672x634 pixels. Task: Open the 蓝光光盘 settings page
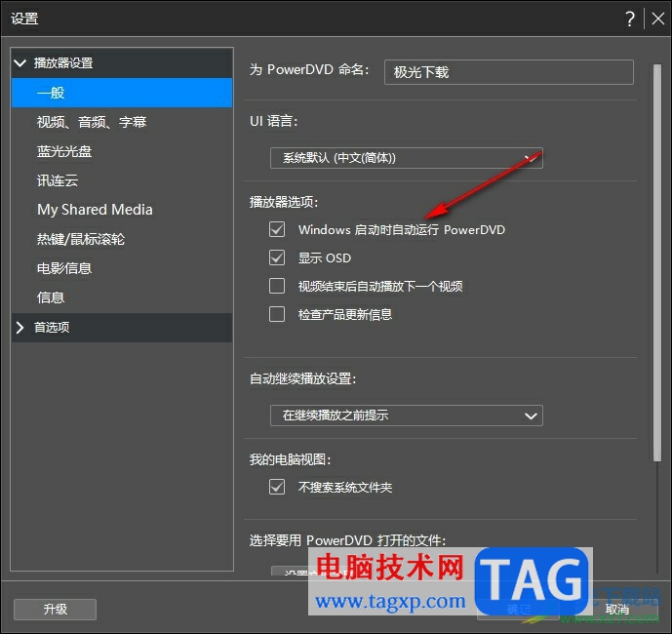coord(122,151)
